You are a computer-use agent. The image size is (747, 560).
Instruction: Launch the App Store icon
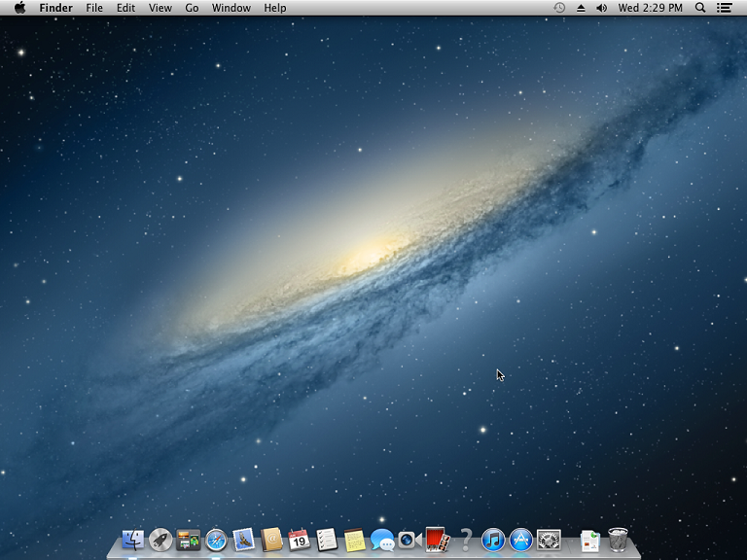[521, 540]
